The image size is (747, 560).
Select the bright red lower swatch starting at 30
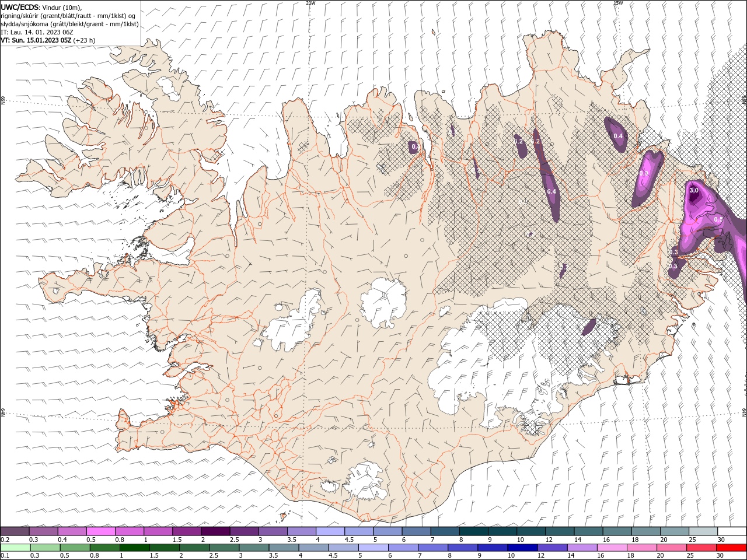coord(731,548)
